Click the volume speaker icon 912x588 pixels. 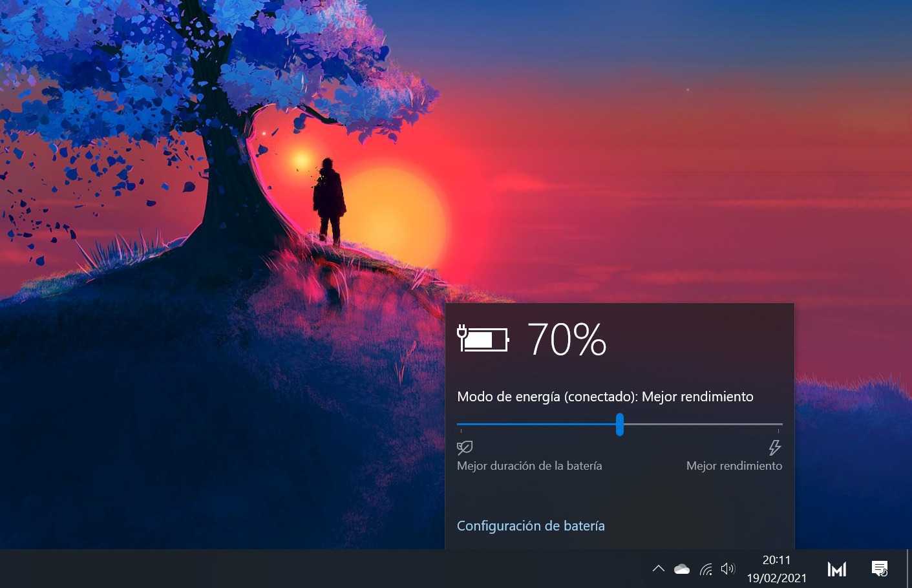tap(728, 569)
